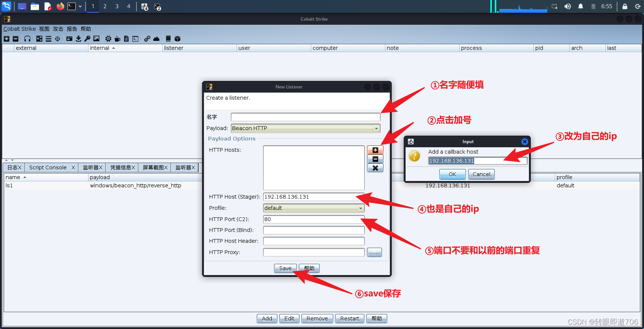The width and height of the screenshot is (644, 329).
Task: Click the document Office macro icon
Action: point(126,39)
